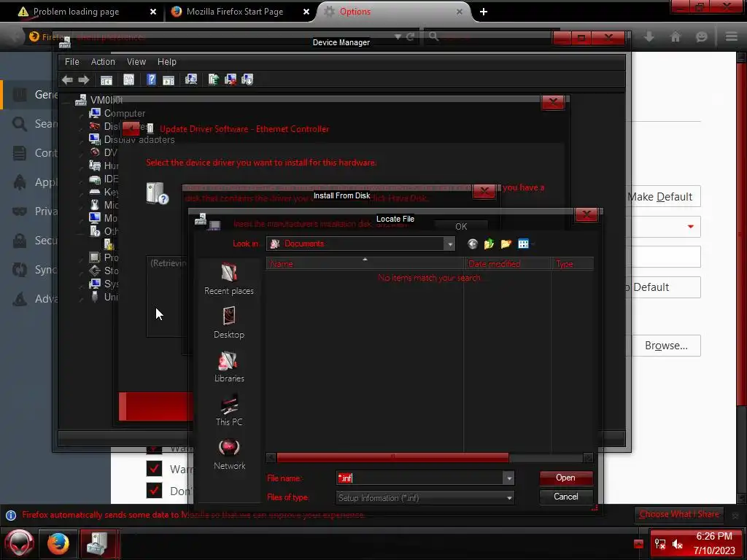Sort by the Date modified column header
The image size is (747, 560).
[508, 264]
